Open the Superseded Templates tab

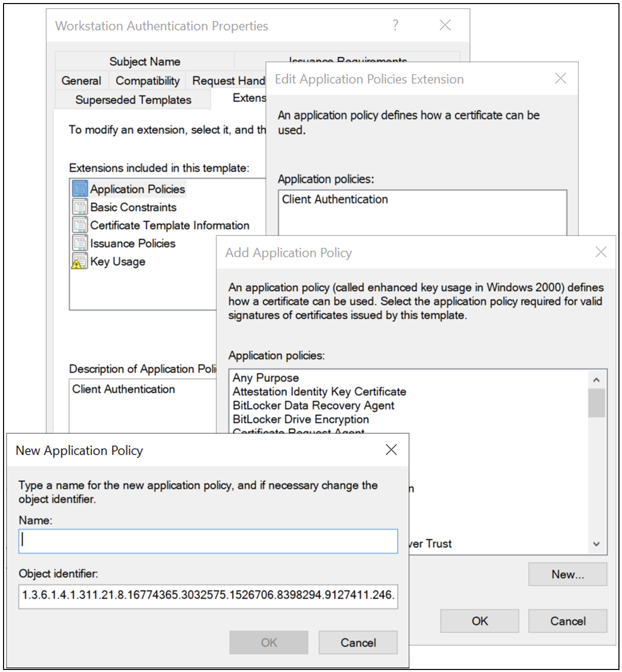[133, 99]
